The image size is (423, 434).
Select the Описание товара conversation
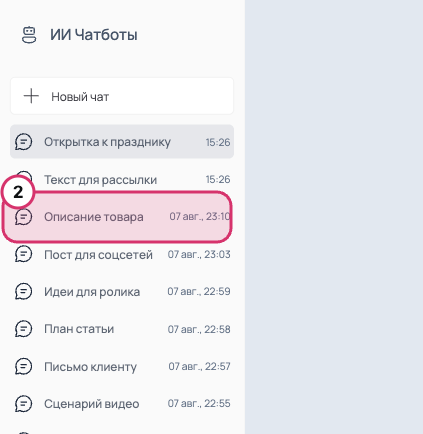click(122, 217)
